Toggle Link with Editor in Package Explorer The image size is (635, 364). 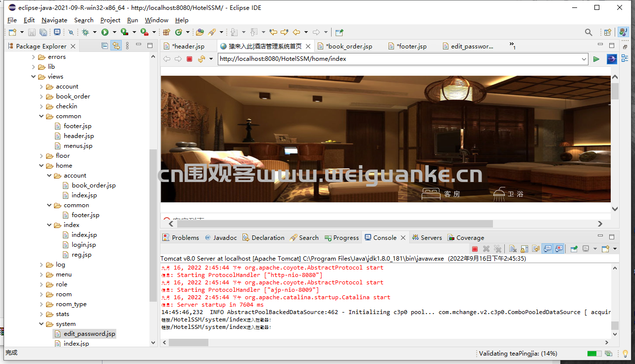coord(116,46)
